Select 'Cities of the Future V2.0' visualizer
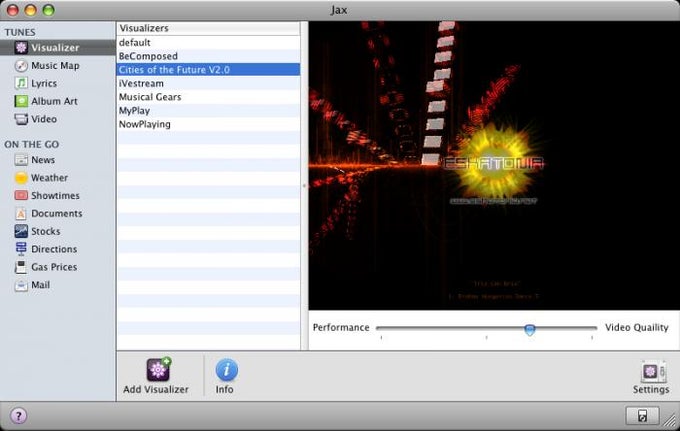The image size is (680, 431). click(x=208, y=70)
